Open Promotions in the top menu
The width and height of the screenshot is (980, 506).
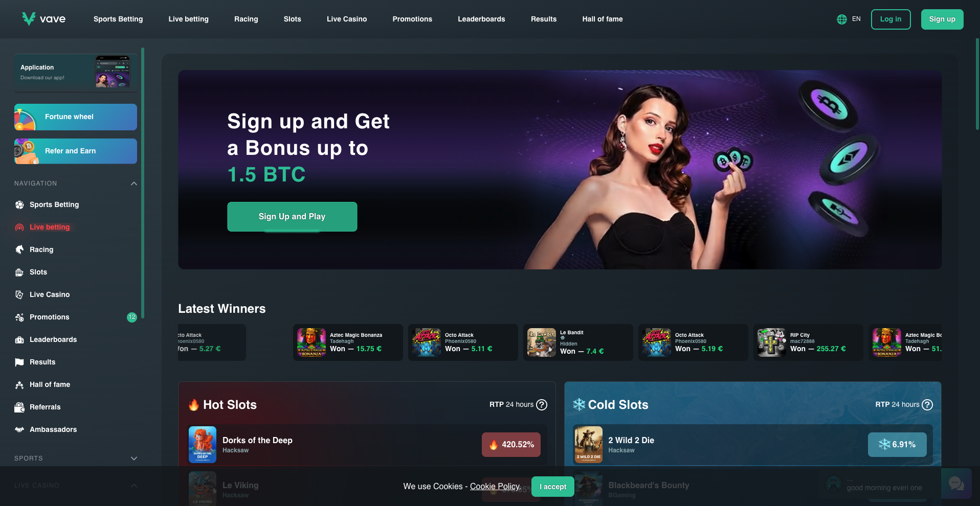click(x=412, y=19)
